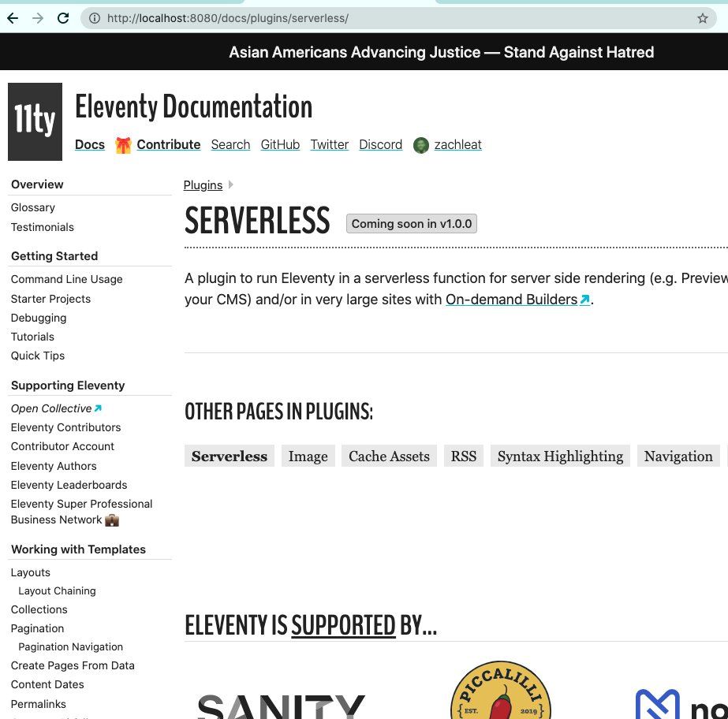Open Glossary in the sidebar

pyautogui.click(x=33, y=207)
